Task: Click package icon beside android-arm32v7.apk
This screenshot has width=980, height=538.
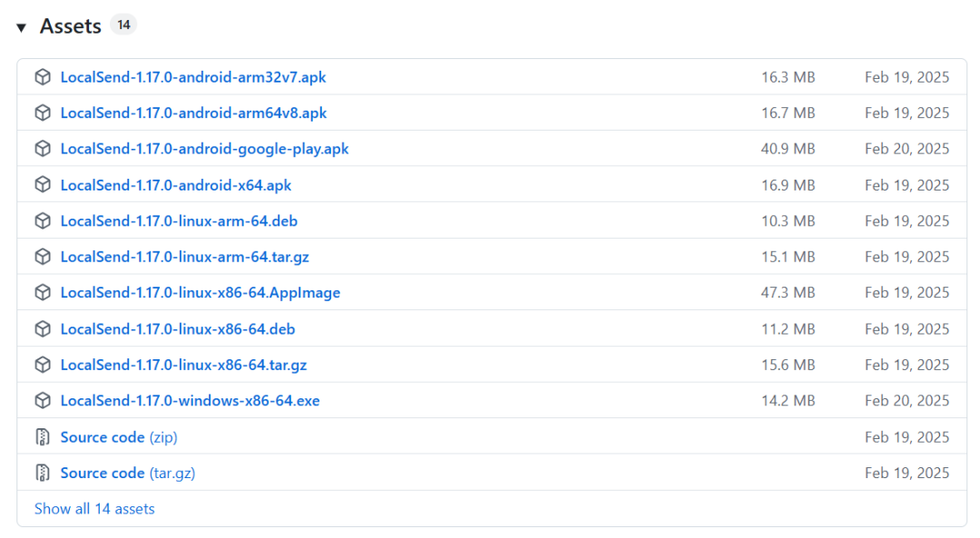Action: [x=43, y=77]
